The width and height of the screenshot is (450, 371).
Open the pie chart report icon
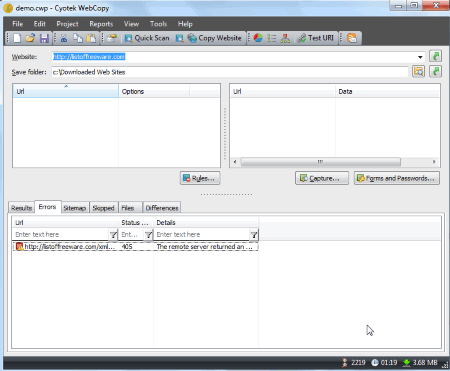click(x=258, y=38)
